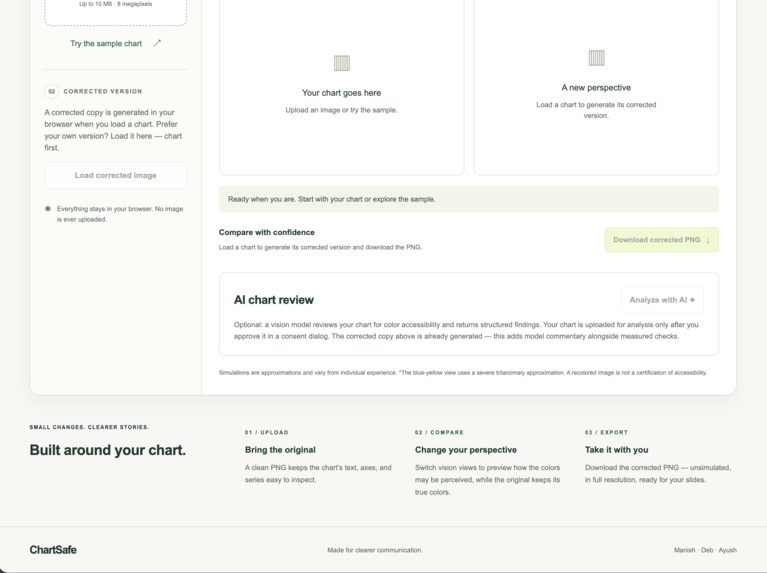Click the down arrow icon in Download corrected PNG
Screen dimensions: 767x573
pos(708,240)
